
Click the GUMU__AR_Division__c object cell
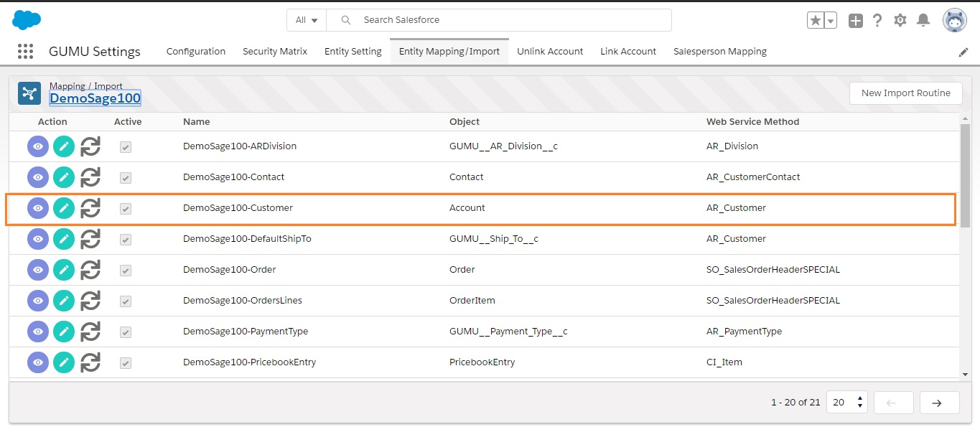coord(503,146)
